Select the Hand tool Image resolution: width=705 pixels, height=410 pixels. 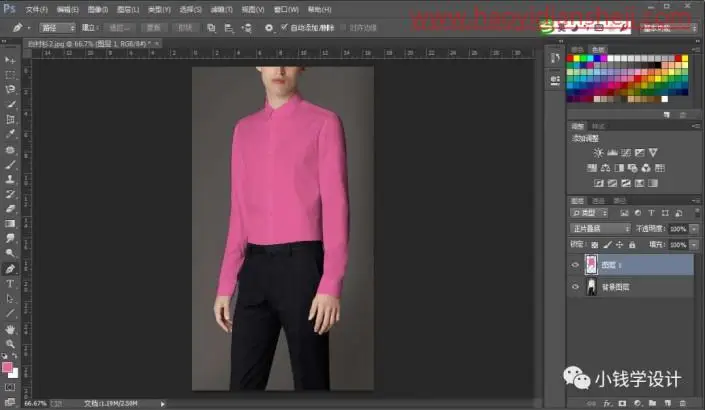(10, 330)
